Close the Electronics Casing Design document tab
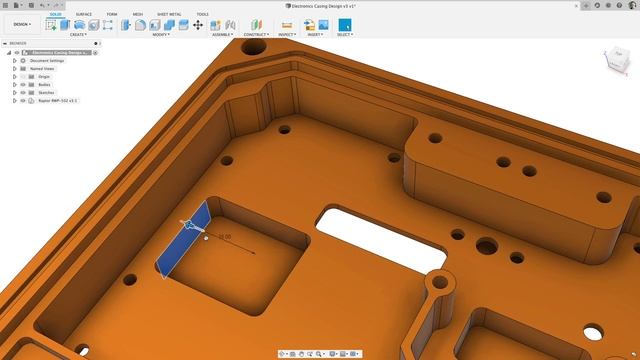This screenshot has width=640, height=360. pos(576,6)
